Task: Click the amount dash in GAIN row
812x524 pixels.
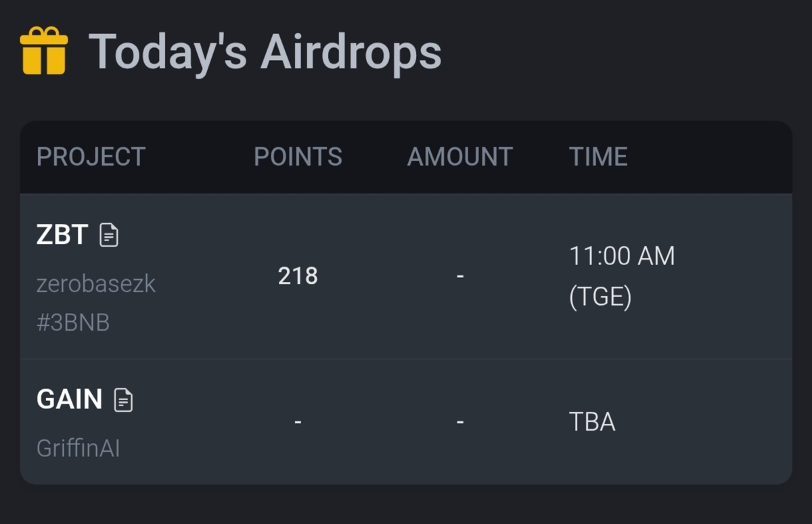Action: click(460, 423)
